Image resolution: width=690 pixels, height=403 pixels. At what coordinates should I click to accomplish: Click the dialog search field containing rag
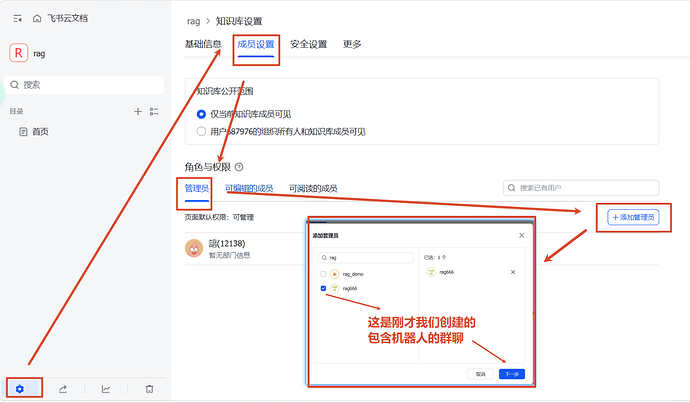pyautogui.click(x=366, y=257)
